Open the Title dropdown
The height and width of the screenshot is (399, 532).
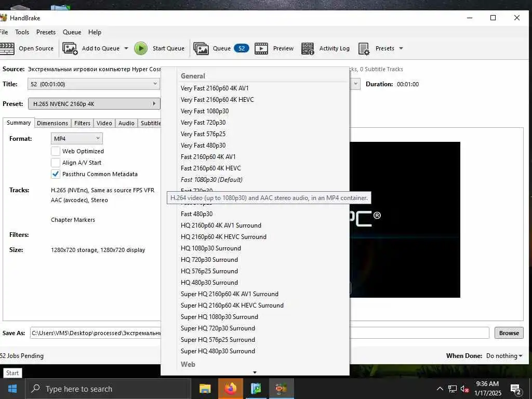(94, 84)
